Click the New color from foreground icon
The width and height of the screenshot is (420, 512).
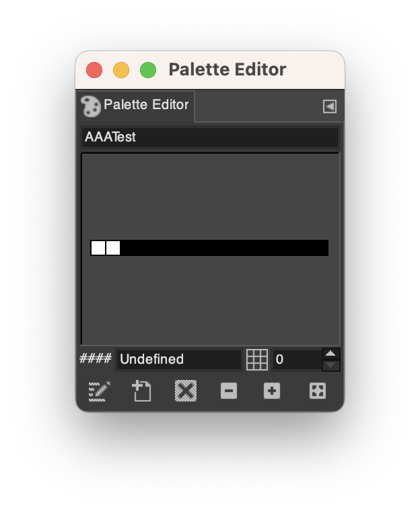(141, 391)
